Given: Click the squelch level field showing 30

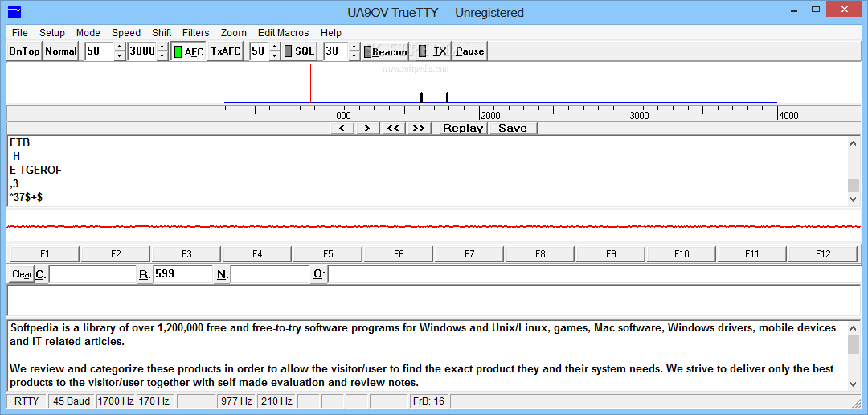Looking at the screenshot, I should point(335,51).
